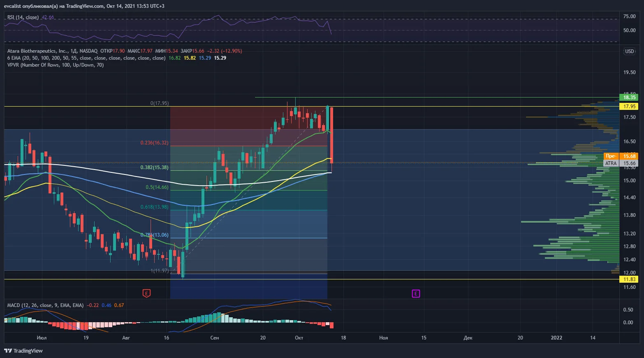This screenshot has width=644, height=358.
Task: Click the Atara Biotherapeutics, Inc. symbol title
Action: click(x=37, y=51)
